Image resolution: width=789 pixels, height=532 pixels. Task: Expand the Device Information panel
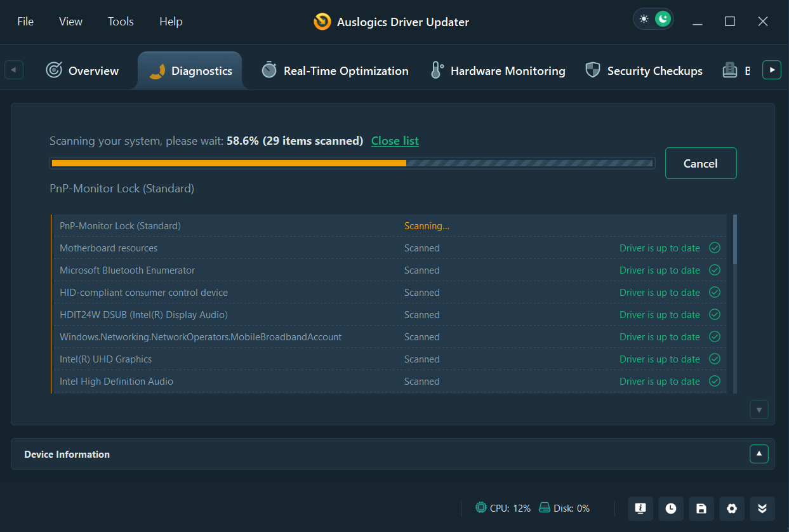click(759, 454)
